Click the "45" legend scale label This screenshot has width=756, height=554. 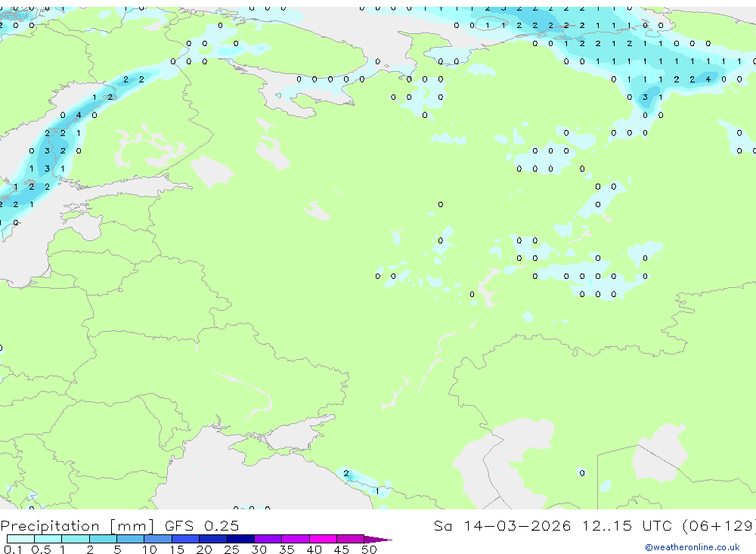[x=342, y=549]
